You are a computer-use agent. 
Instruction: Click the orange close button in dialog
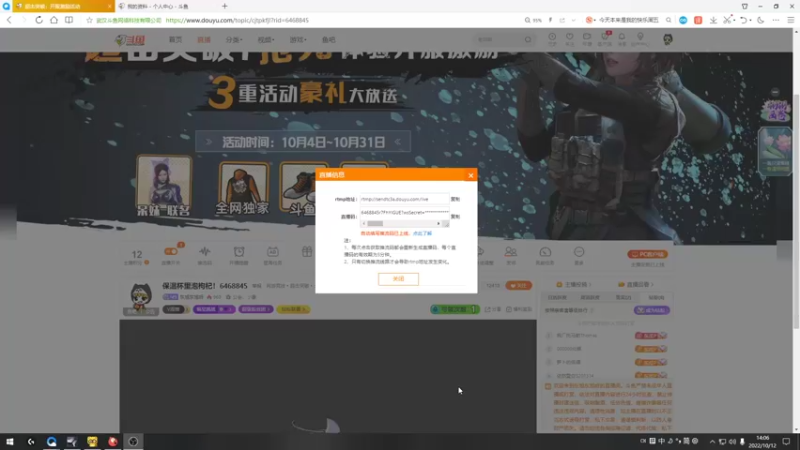click(398, 279)
